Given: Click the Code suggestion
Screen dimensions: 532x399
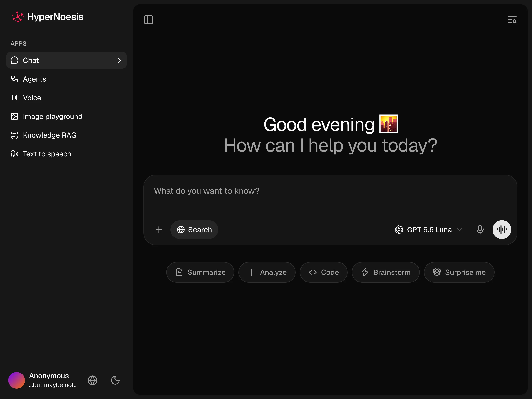Looking at the screenshot, I should point(323,272).
